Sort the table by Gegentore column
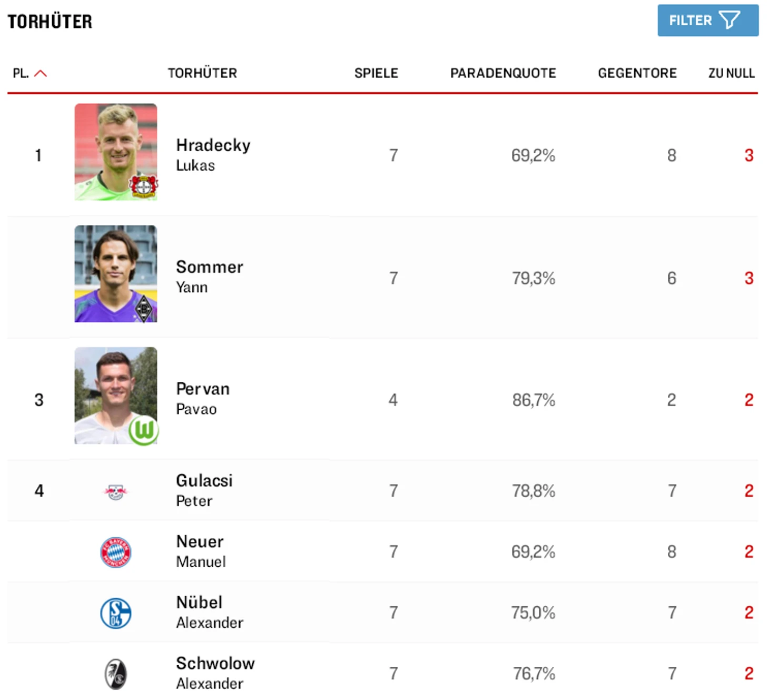This screenshot has height=700, width=769. click(637, 73)
